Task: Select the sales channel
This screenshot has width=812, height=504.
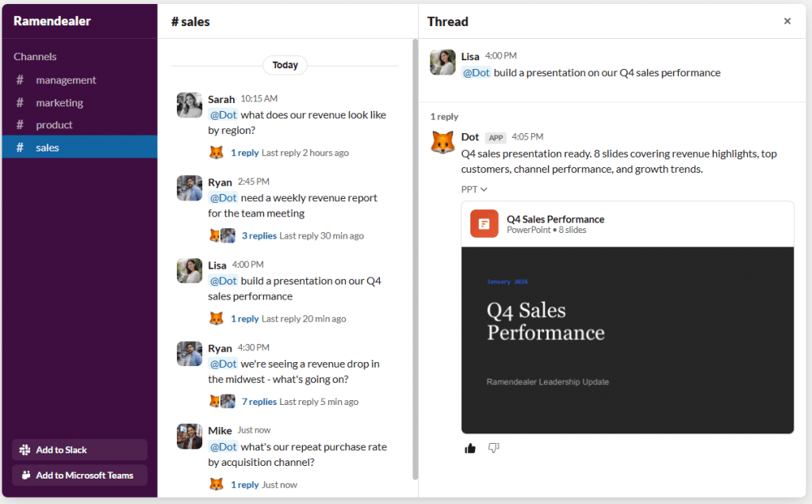Action: [x=80, y=147]
